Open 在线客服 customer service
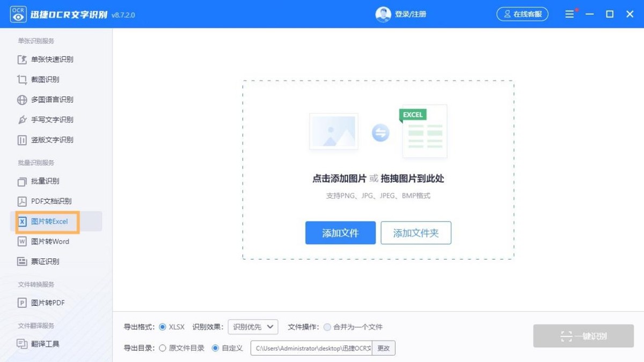This screenshot has height=362, width=644. pos(522,14)
